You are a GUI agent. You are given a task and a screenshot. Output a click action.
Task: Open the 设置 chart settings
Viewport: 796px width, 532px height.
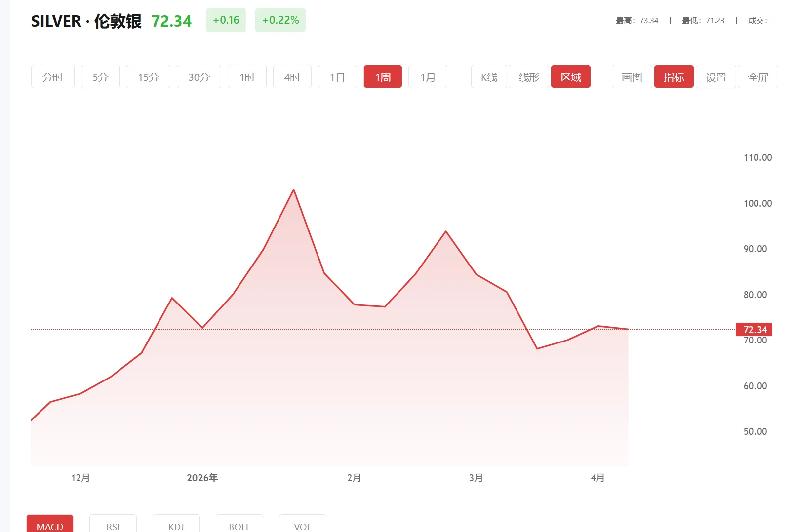(716, 76)
